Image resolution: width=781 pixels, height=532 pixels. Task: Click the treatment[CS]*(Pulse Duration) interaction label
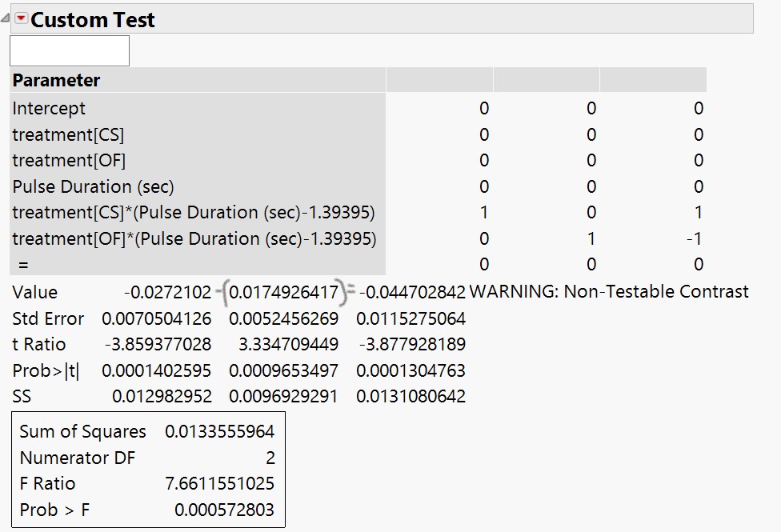(x=194, y=213)
